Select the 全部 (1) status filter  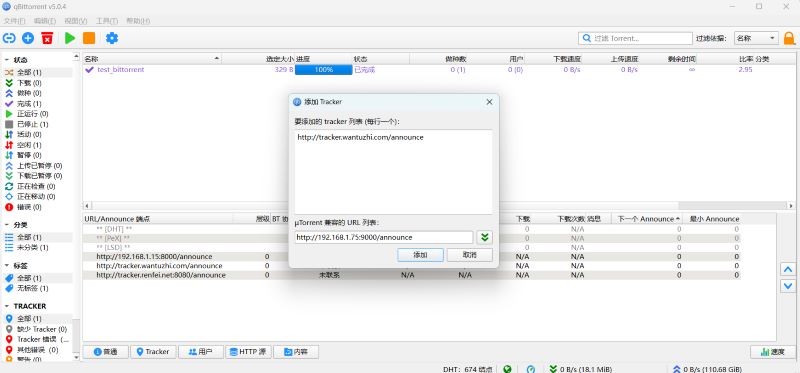coord(37,72)
